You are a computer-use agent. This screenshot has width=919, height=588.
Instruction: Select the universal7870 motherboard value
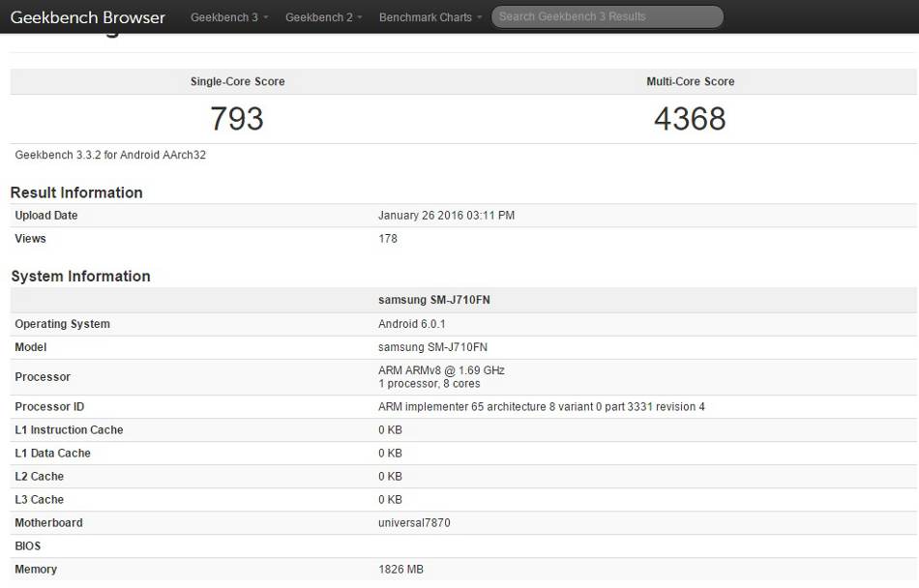click(414, 523)
